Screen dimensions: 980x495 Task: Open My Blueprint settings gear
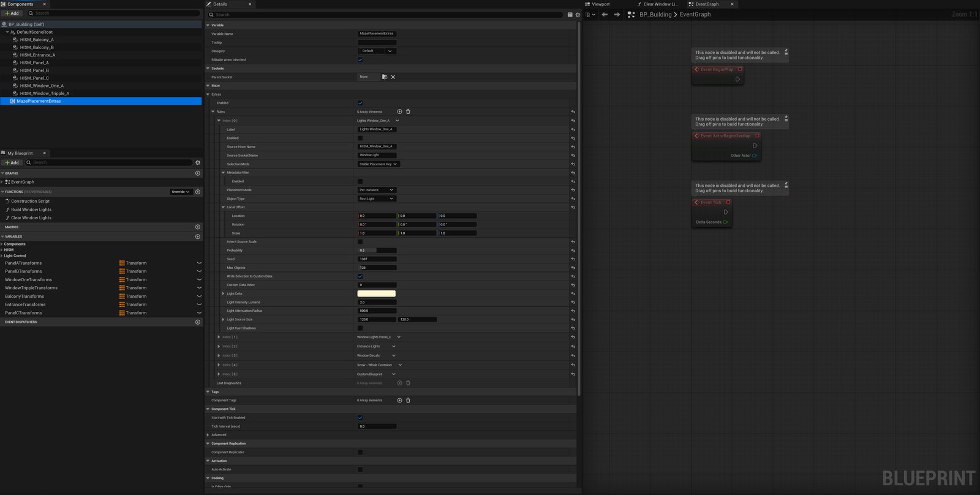[x=198, y=163]
